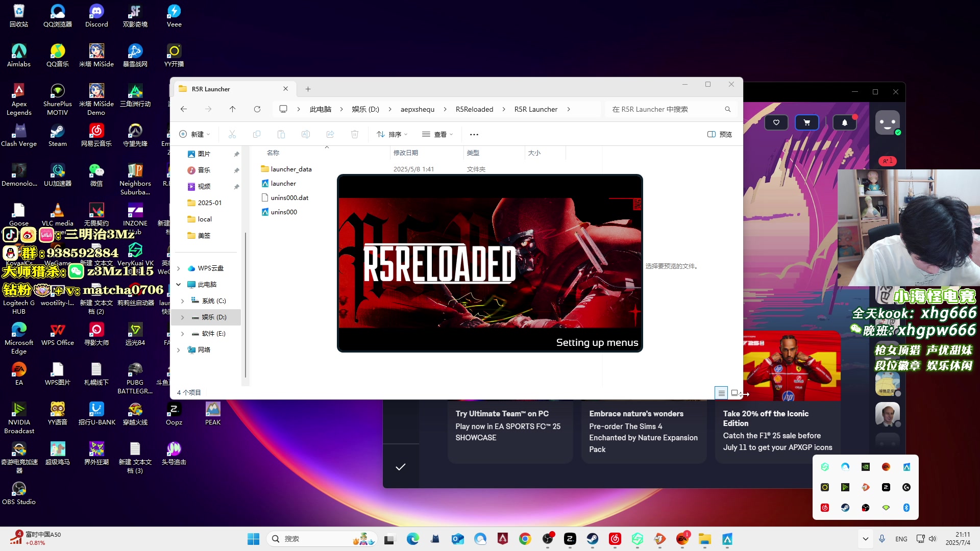The width and height of the screenshot is (980, 551).
Task: Click the Cut scissors toolbar icon
Action: pos(232,134)
